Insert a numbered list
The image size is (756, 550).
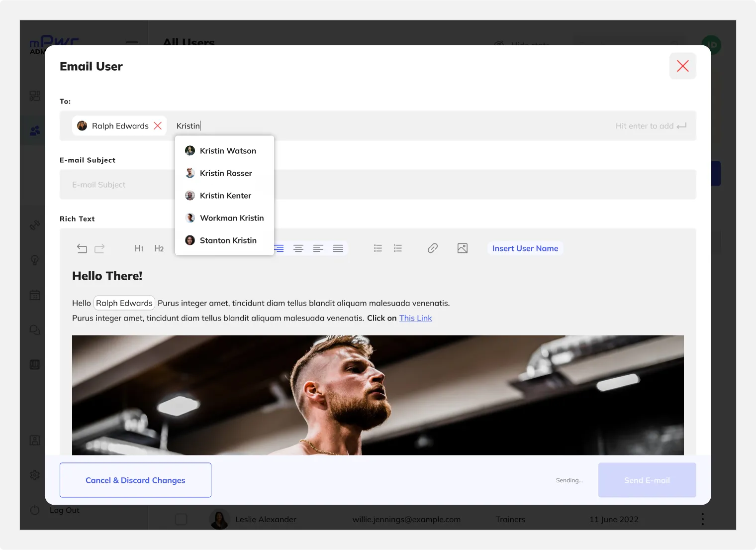pyautogui.click(x=398, y=248)
